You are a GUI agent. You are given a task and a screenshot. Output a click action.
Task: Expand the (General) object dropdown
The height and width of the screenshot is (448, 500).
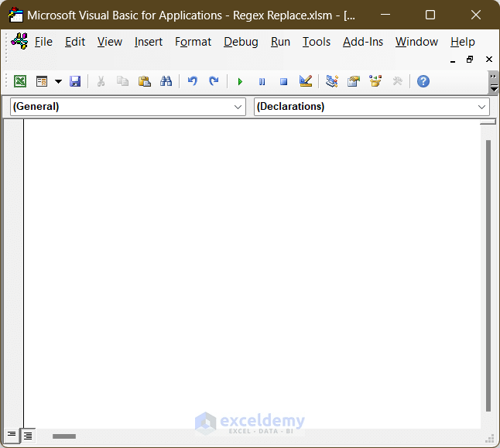(x=238, y=107)
